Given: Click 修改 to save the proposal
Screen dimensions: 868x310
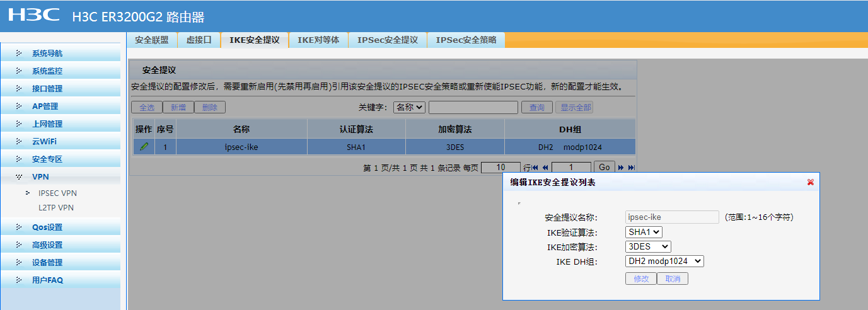Looking at the screenshot, I should 641,278.
